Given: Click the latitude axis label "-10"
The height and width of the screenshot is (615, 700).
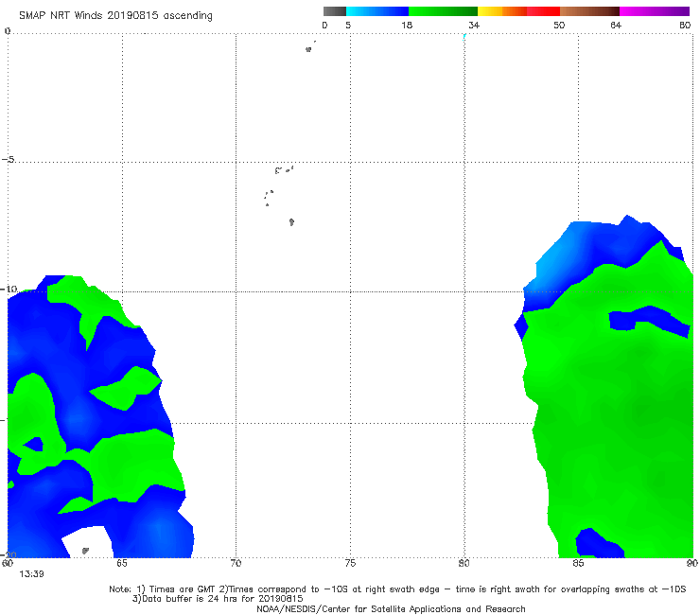Looking at the screenshot, I should point(9,289).
